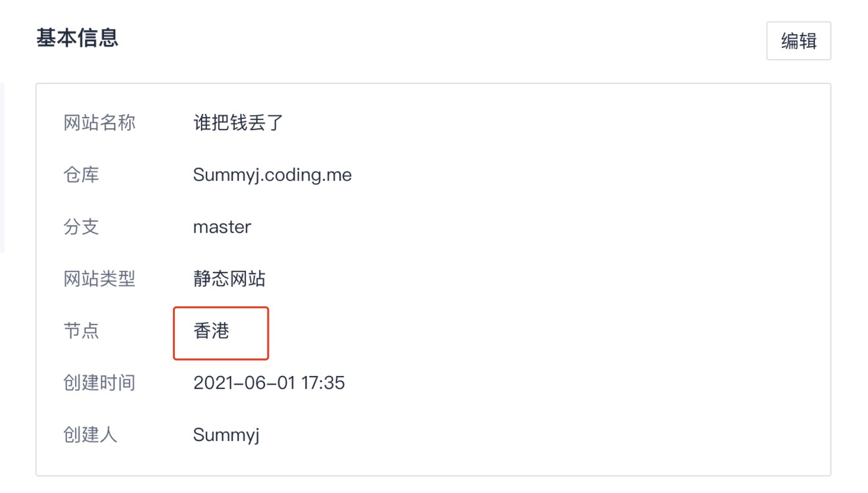The width and height of the screenshot is (868, 493).
Task: Click the 编辑 button
Action: [798, 41]
